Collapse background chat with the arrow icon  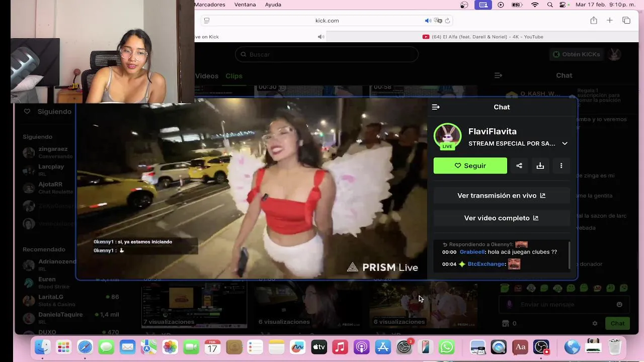tap(498, 75)
